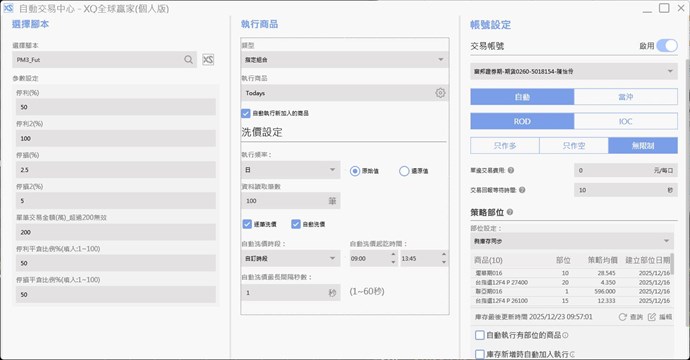
Task: Open the XS script editor icon
Action: tap(208, 59)
